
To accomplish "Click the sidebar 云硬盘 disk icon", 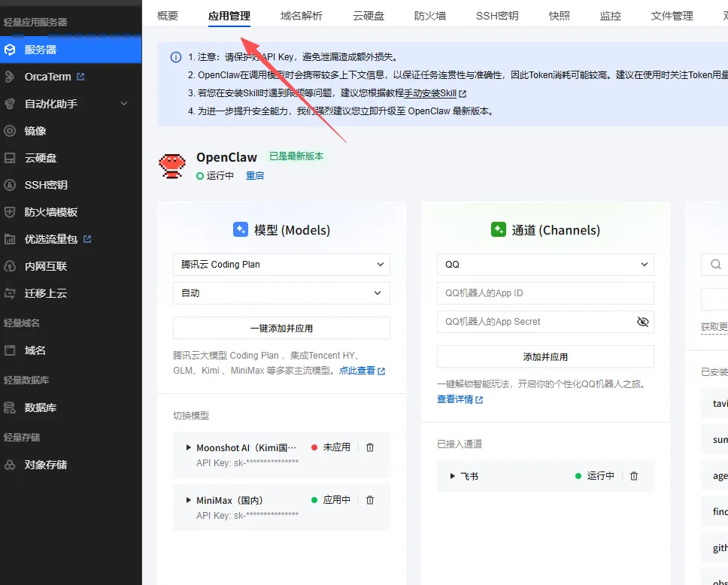I will [10, 158].
